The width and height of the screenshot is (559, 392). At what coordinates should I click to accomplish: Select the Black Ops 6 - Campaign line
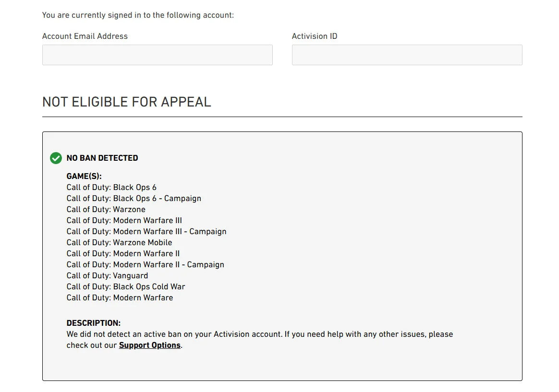pyautogui.click(x=134, y=198)
